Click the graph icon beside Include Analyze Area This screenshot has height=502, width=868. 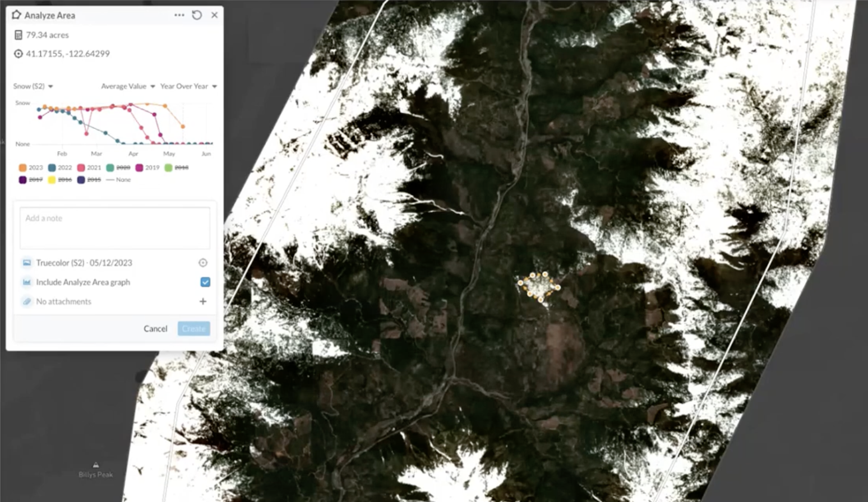[x=26, y=282]
